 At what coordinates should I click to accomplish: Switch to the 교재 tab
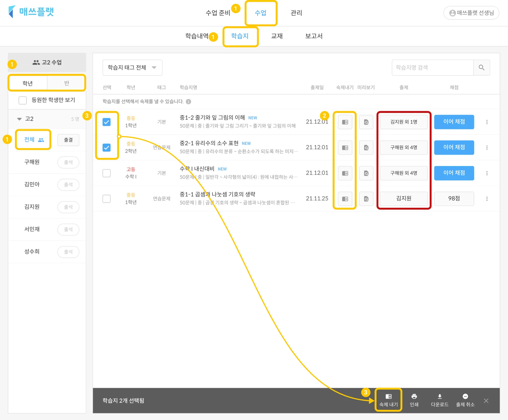click(277, 36)
